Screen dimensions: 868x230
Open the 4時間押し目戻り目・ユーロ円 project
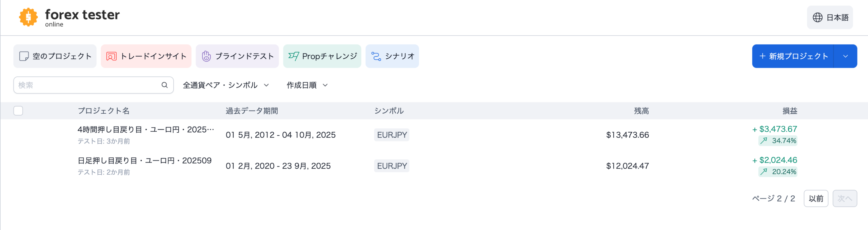point(146,130)
